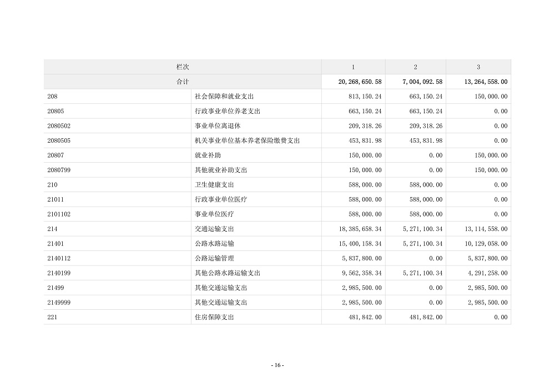Select total value 7,004,092.58

422,82
